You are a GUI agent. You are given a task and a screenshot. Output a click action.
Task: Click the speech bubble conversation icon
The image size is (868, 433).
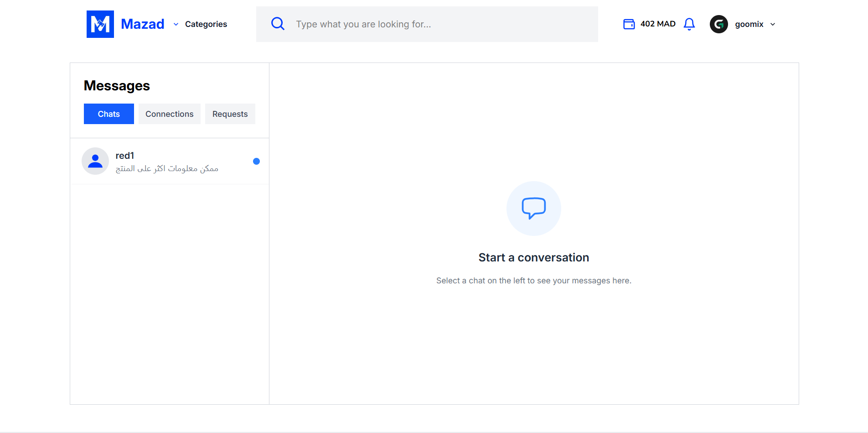pyautogui.click(x=534, y=209)
